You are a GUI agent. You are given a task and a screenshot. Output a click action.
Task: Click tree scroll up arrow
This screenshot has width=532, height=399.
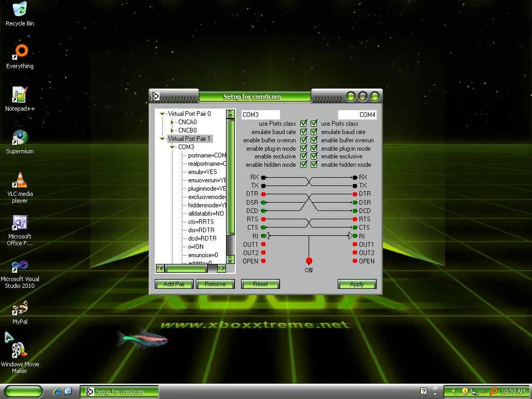[x=230, y=114]
